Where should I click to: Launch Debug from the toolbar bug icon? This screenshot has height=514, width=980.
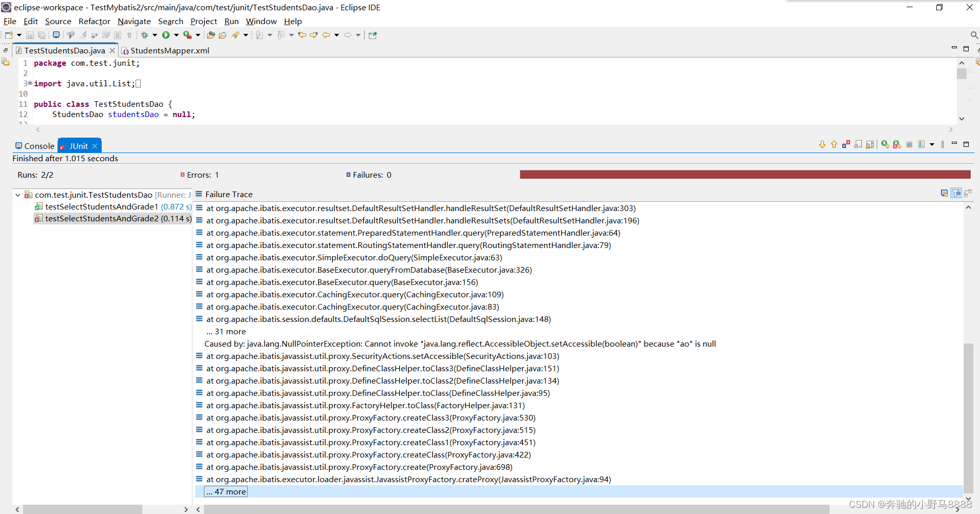(144, 34)
